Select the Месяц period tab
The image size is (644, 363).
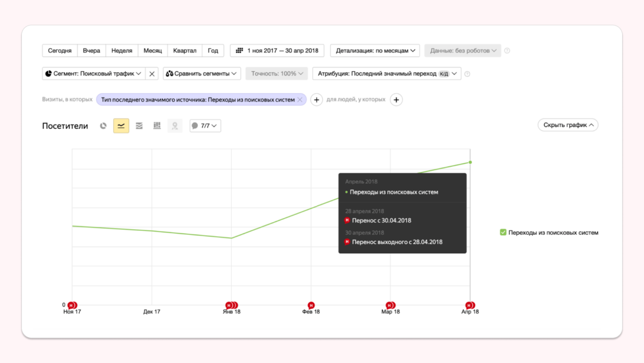click(153, 50)
